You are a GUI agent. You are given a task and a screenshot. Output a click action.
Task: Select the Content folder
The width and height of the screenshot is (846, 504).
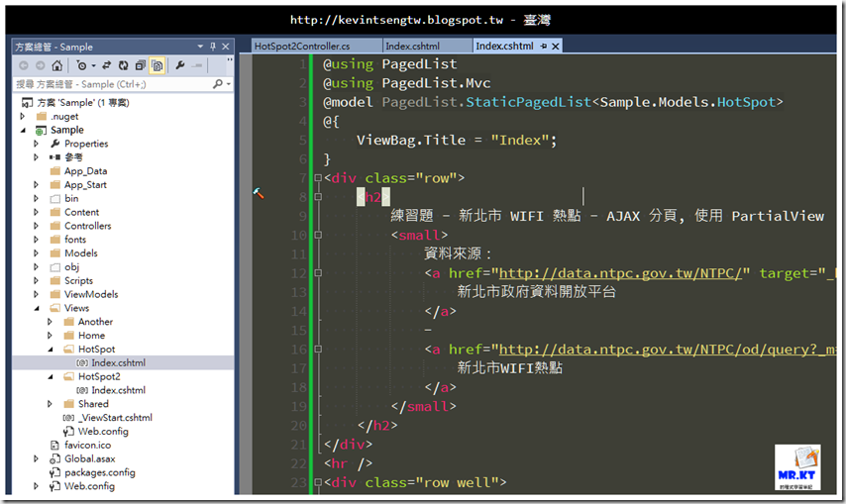point(74,212)
